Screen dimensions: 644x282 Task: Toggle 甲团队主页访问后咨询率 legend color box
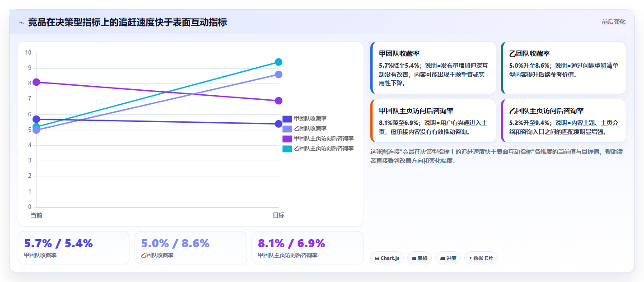[x=287, y=139]
